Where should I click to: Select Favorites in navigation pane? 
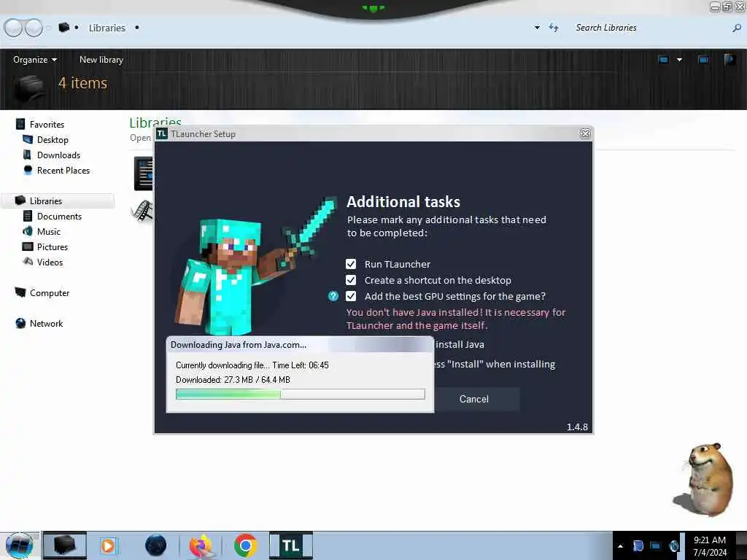pyautogui.click(x=47, y=124)
